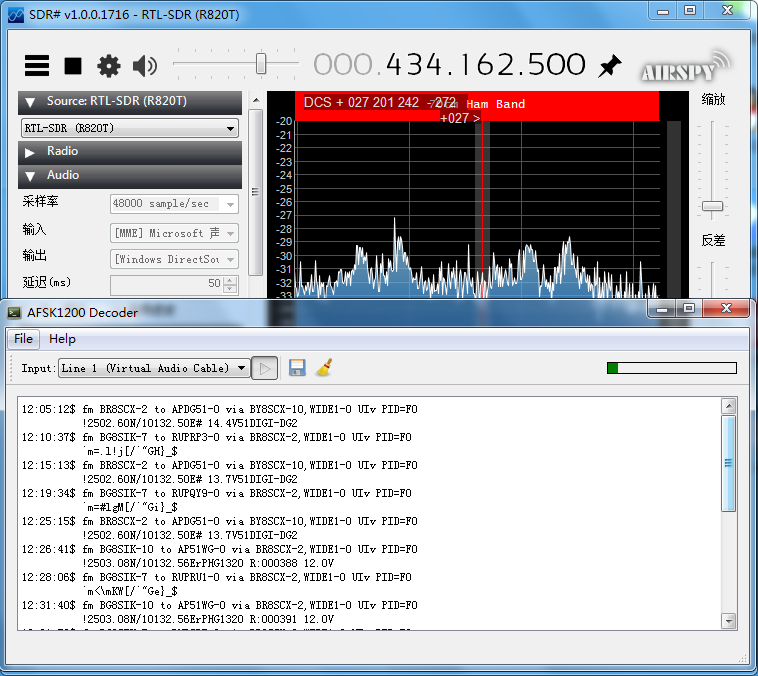Open the SDR# hamburger menu
The width and height of the screenshot is (758, 676).
click(37, 66)
